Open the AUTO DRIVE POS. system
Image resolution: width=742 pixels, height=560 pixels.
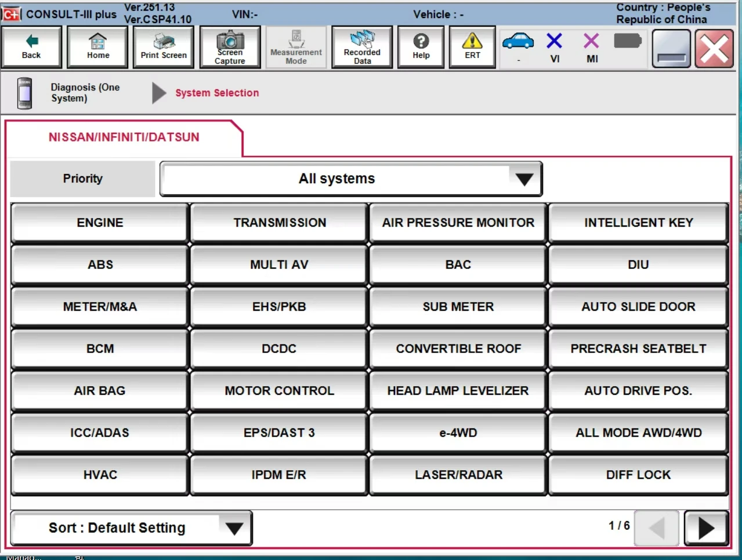(638, 391)
